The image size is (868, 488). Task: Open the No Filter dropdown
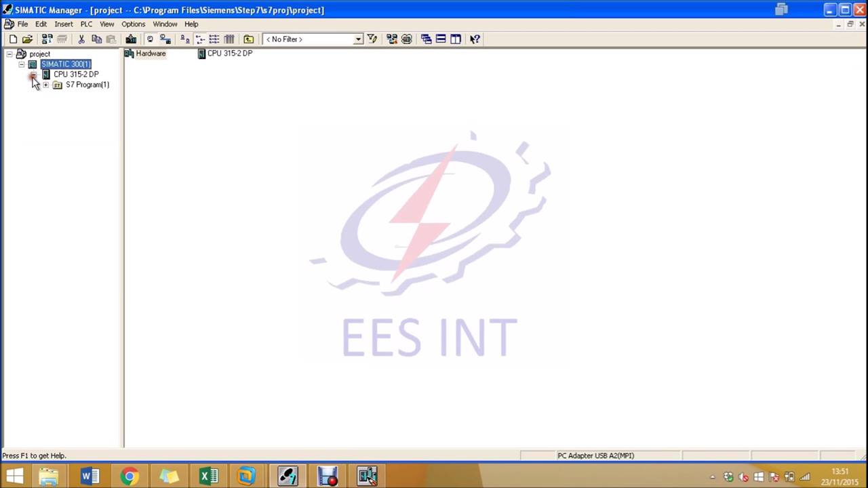(358, 39)
